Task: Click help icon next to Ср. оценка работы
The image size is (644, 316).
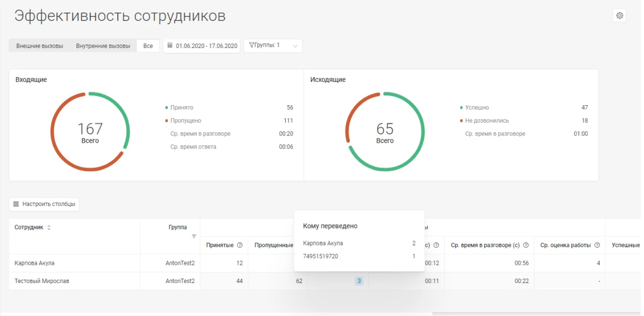Action: [x=597, y=246]
